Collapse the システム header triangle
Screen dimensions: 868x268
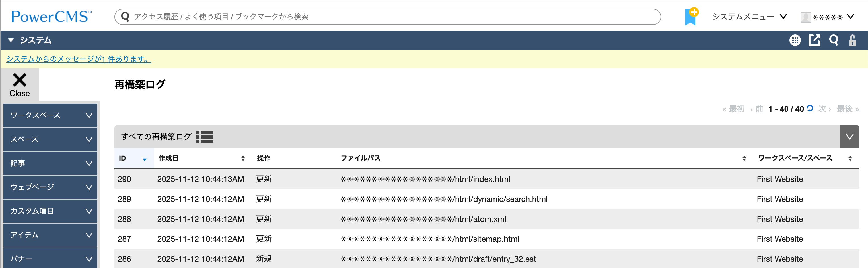point(11,40)
